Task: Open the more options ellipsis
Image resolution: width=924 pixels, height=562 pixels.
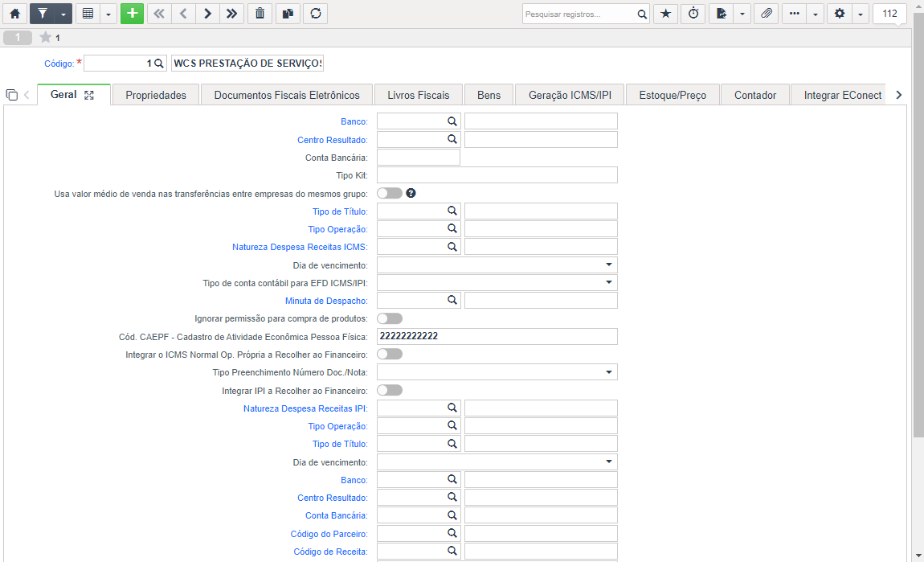Action: 795,14
